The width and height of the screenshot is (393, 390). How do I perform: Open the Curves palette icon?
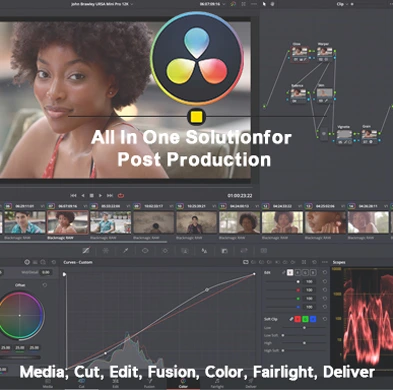coord(86,251)
